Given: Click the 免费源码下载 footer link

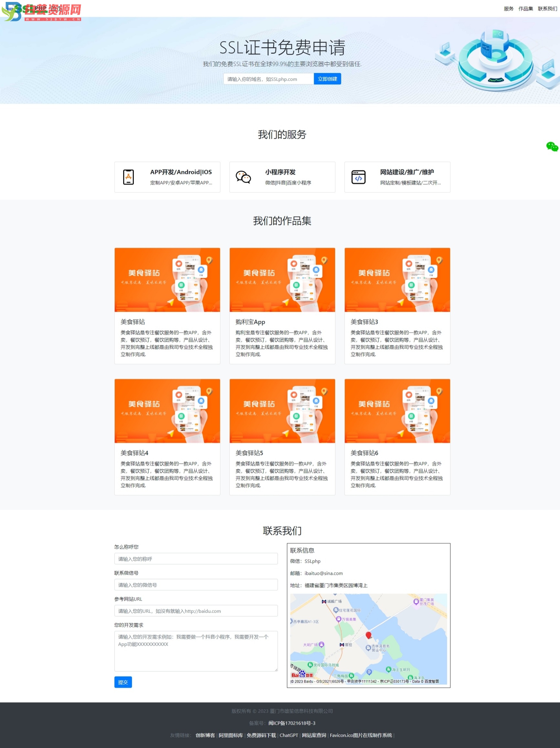Looking at the screenshot, I should point(261,735).
